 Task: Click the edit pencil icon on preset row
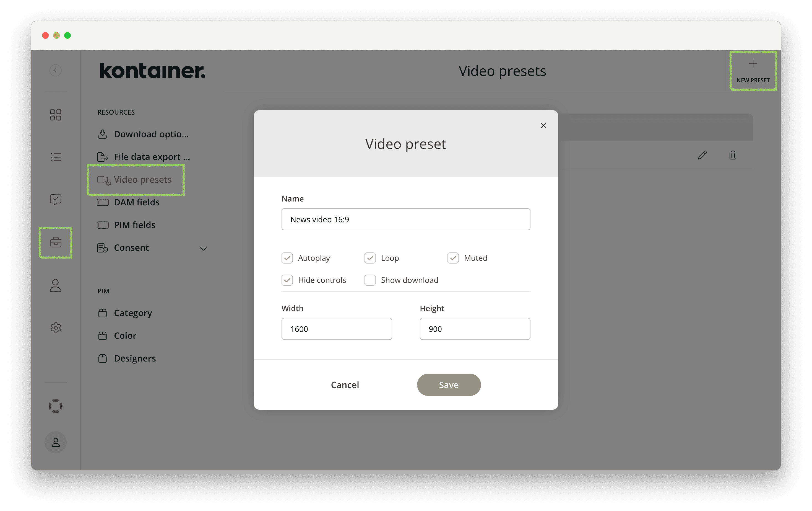[x=702, y=154]
